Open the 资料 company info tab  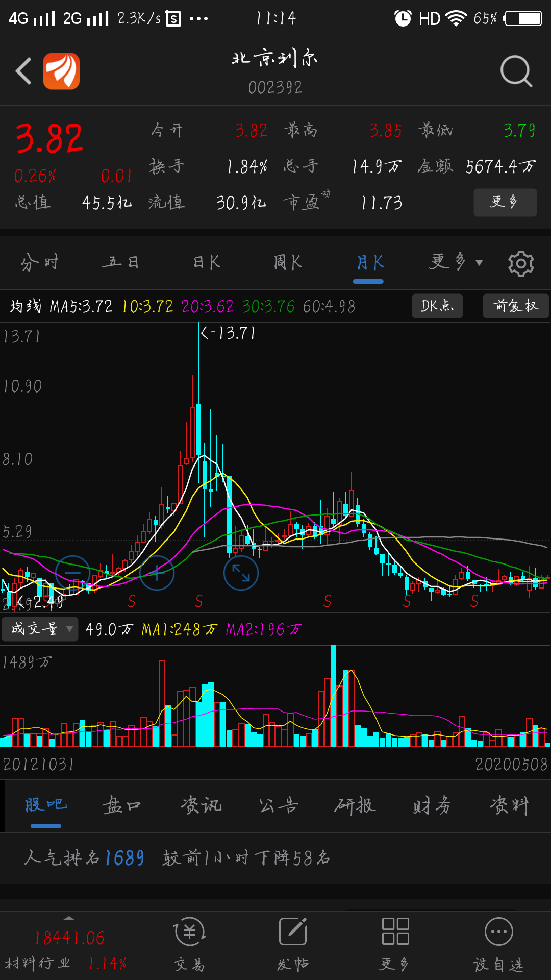509,805
